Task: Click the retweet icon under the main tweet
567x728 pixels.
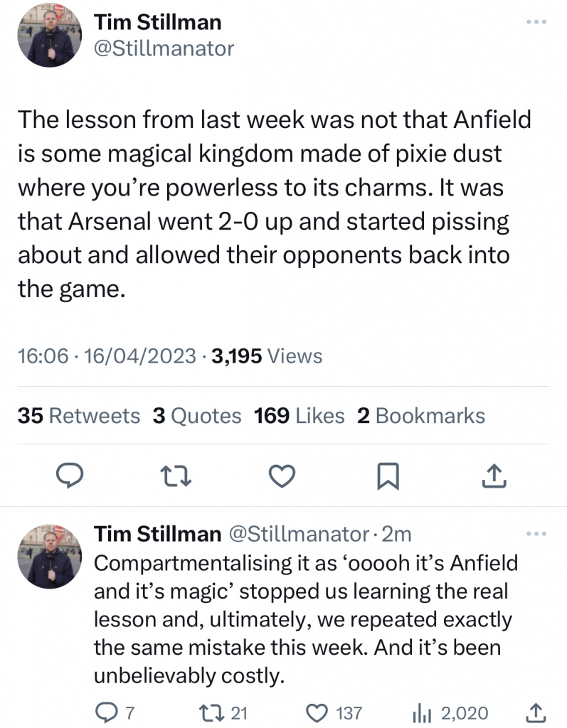Action: [176, 476]
